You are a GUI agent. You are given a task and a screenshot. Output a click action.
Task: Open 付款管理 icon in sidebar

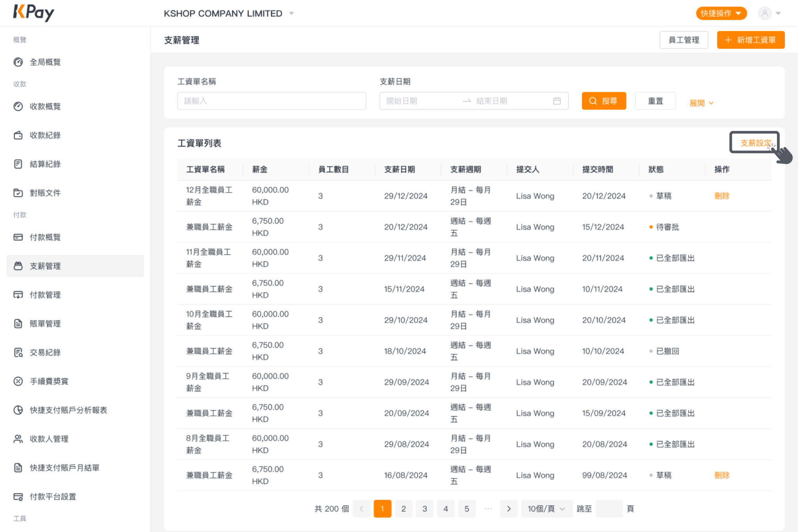pyautogui.click(x=18, y=295)
